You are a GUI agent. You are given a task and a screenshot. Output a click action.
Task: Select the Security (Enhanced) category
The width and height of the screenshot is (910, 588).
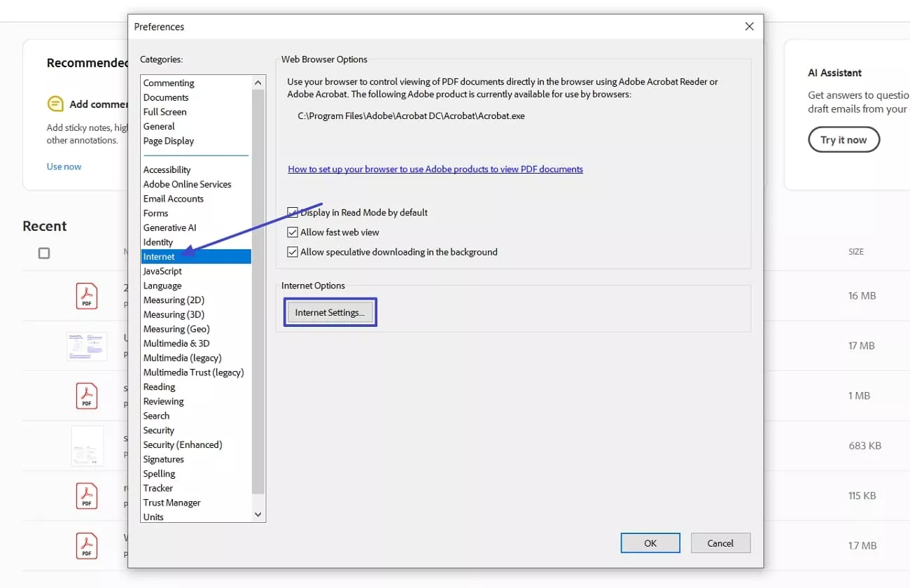[x=183, y=444]
